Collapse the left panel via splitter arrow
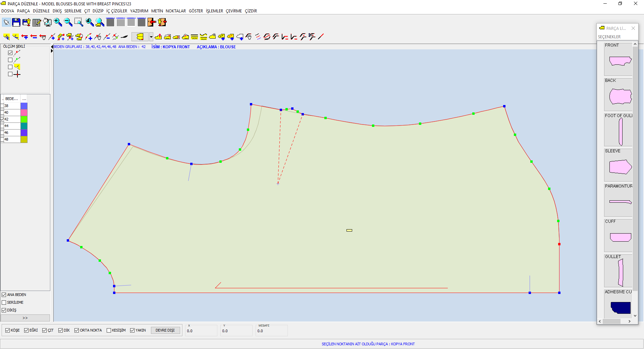 52,47
